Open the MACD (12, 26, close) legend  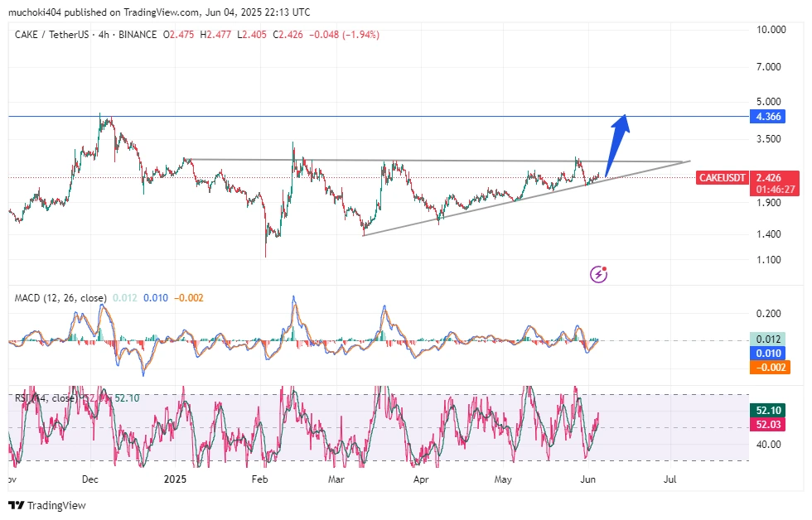pyautogui.click(x=60, y=298)
